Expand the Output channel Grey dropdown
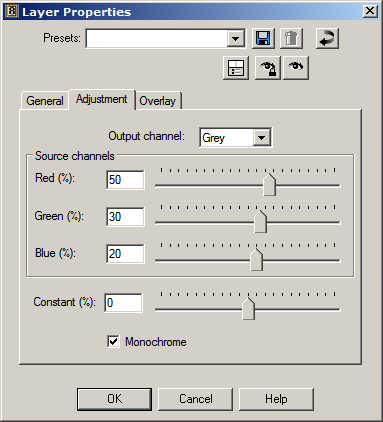This screenshot has height=422, width=383. [x=261, y=137]
